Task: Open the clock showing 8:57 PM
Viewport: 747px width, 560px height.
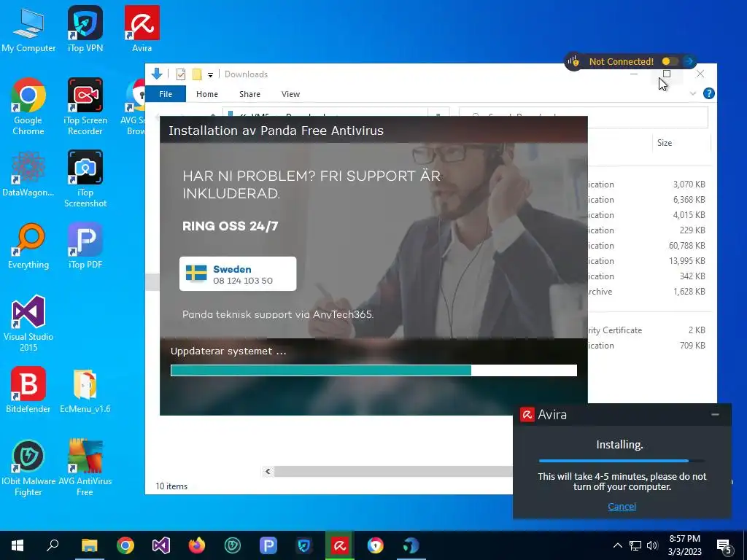Action: [x=684, y=545]
